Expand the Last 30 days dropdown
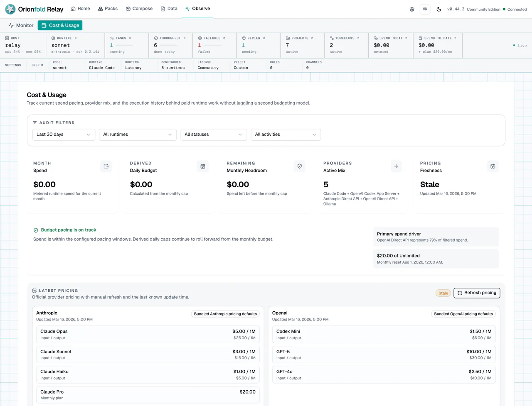532x406 pixels. coord(64,135)
